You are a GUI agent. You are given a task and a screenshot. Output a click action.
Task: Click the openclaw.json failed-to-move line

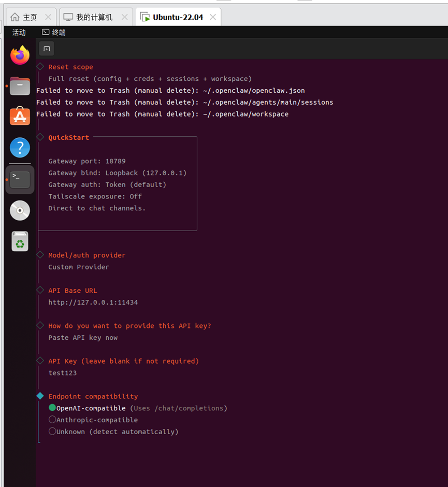(x=170, y=91)
